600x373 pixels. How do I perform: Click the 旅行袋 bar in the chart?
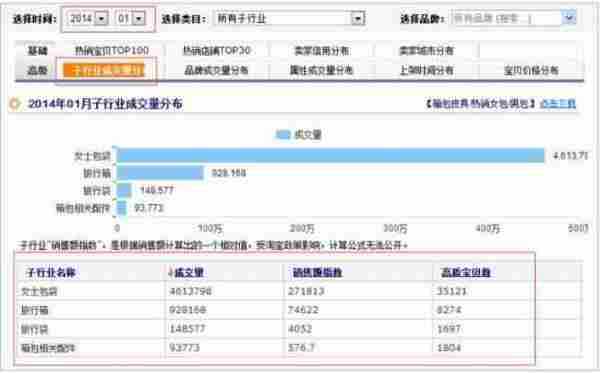[124, 190]
